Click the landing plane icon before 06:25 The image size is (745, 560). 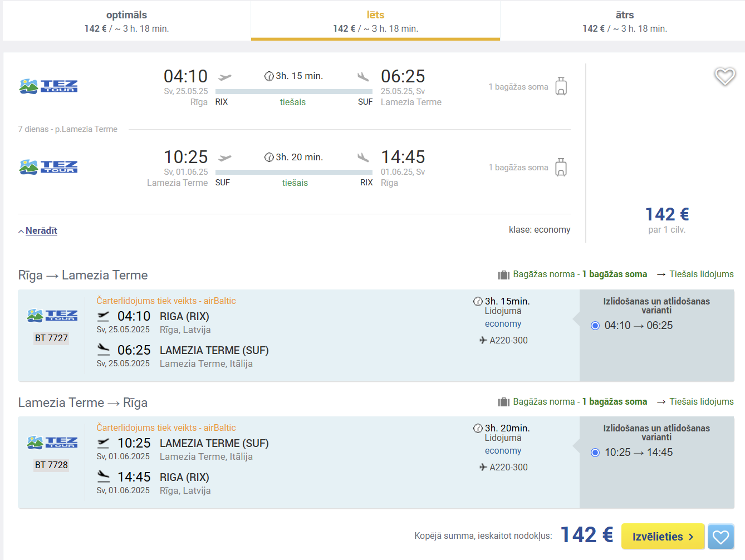tap(364, 76)
